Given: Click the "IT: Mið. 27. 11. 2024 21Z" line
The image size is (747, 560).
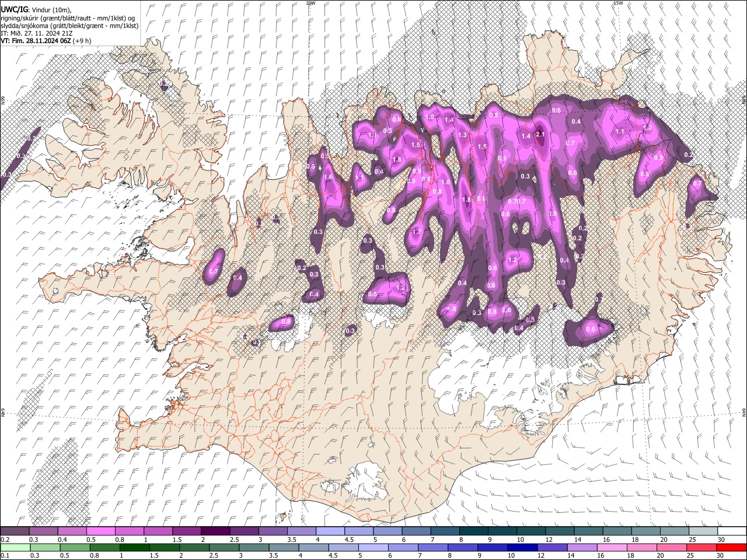Looking at the screenshot, I should tap(37, 33).
